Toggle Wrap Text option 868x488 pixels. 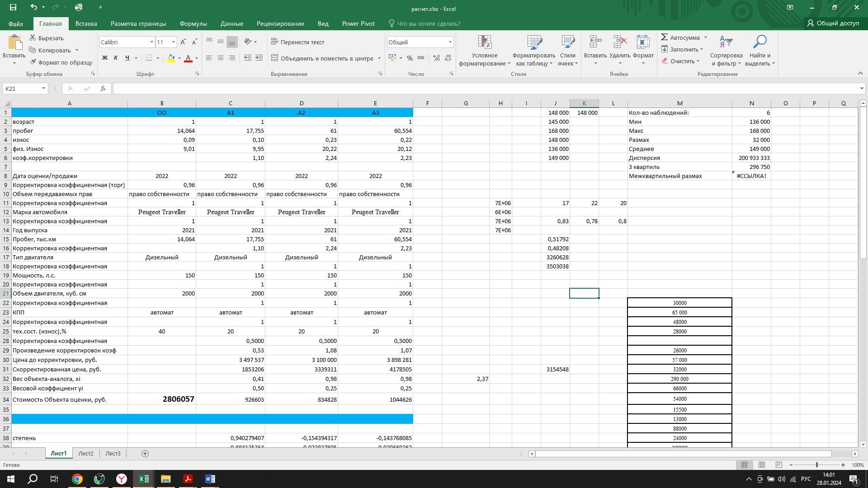[298, 42]
